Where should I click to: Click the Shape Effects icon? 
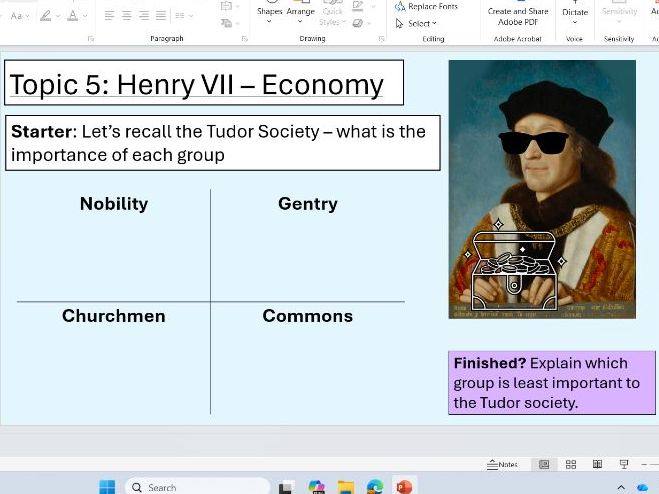pos(358,23)
